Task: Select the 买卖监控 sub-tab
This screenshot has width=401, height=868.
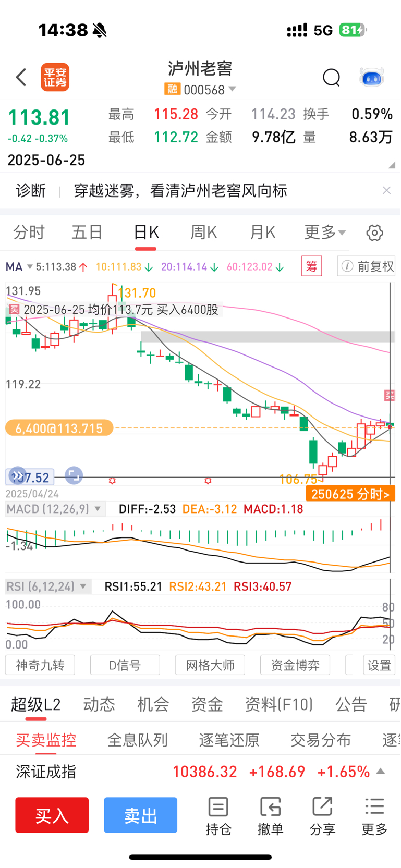Action: click(46, 740)
